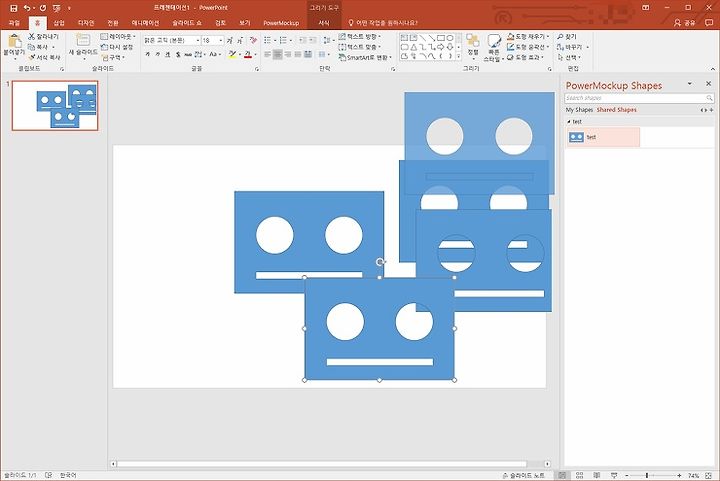Toggle italic formatting
The height and width of the screenshot is (481, 720).
(158, 54)
